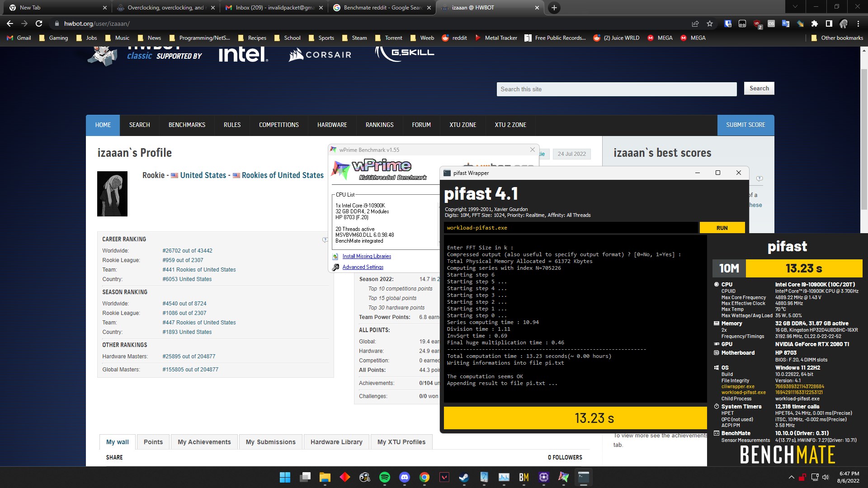868x488 pixels.
Task: Close the Overclocking browser tab
Action: (213, 8)
